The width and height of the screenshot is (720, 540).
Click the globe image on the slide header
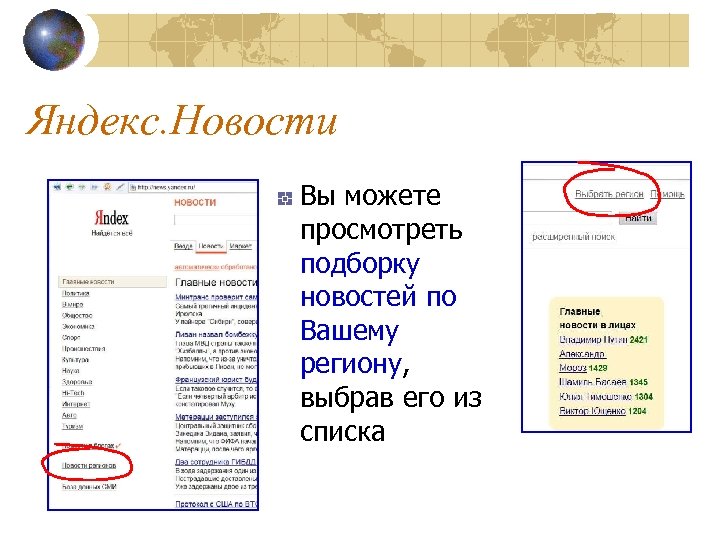(54, 40)
